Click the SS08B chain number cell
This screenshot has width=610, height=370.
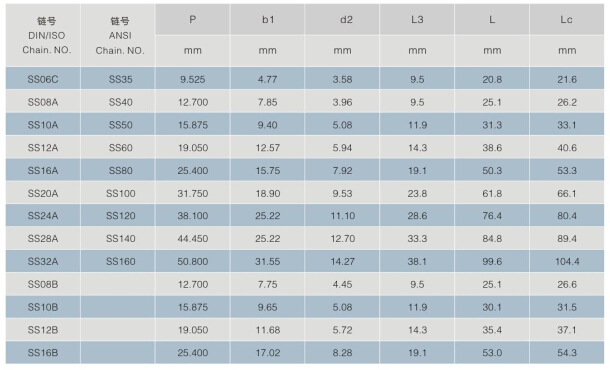pos(43,284)
